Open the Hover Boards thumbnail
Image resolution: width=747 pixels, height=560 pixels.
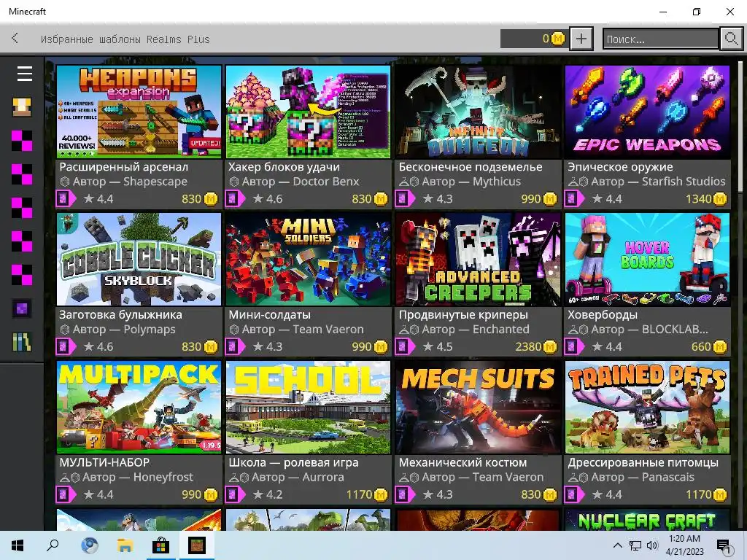click(647, 259)
